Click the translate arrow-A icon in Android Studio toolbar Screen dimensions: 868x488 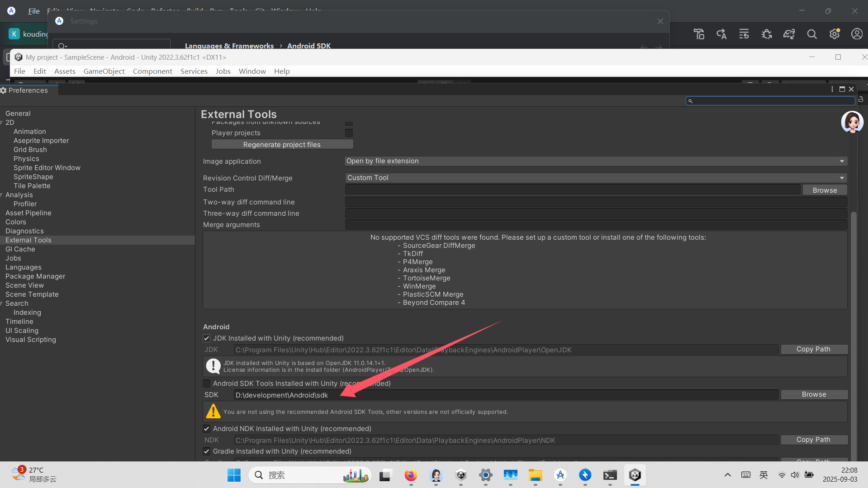pyautogui.click(x=721, y=34)
